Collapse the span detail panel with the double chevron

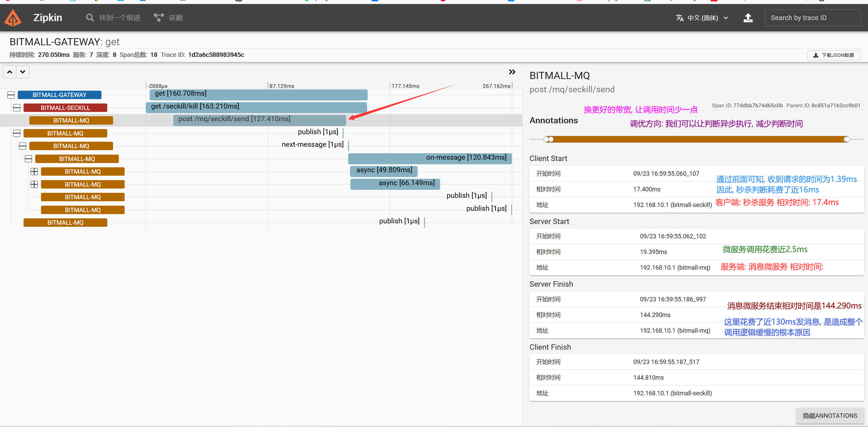pyautogui.click(x=512, y=72)
